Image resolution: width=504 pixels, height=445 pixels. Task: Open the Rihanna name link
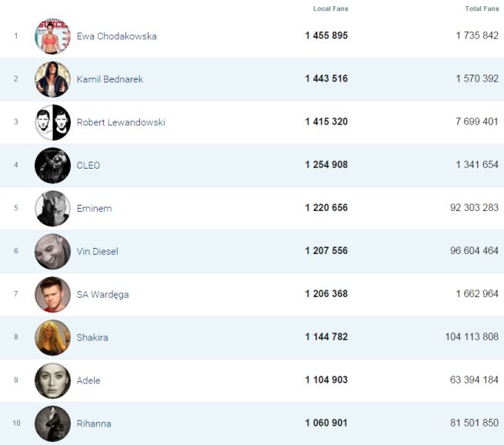(94, 423)
